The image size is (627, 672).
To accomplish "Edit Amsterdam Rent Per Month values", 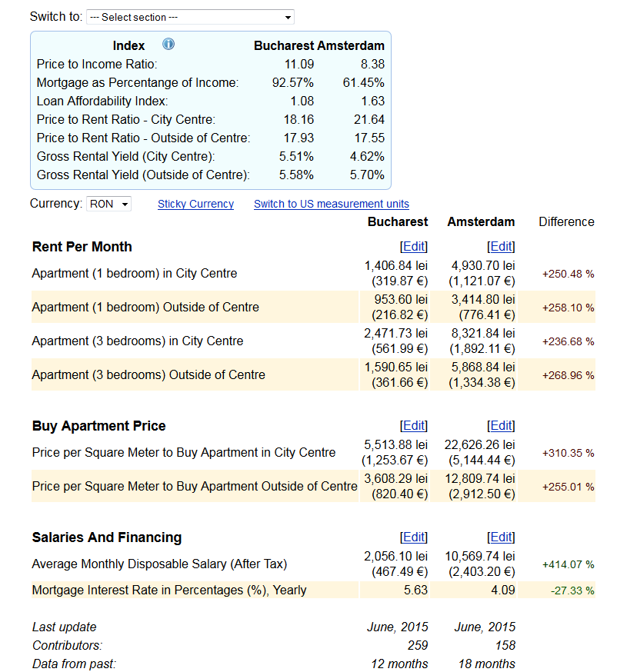I will [x=501, y=247].
